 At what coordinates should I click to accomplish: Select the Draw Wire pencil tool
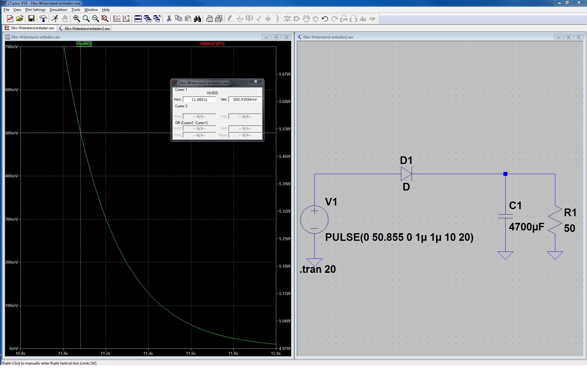(x=231, y=19)
